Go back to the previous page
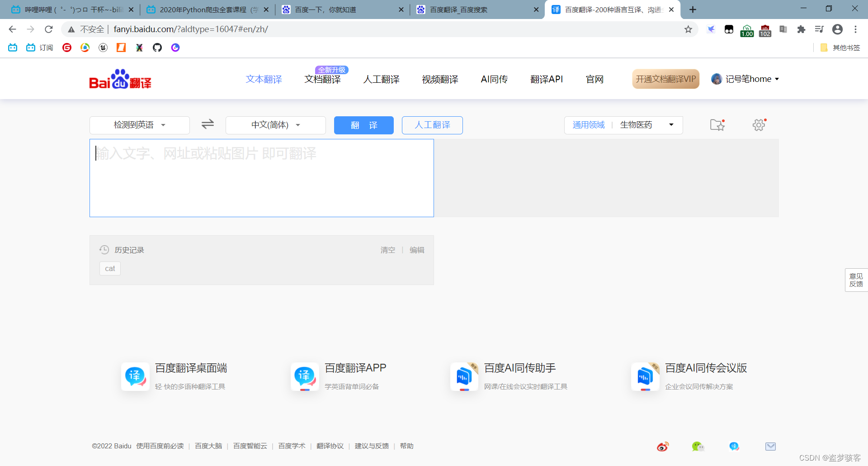Screen dimensions: 868x466 click(12, 29)
